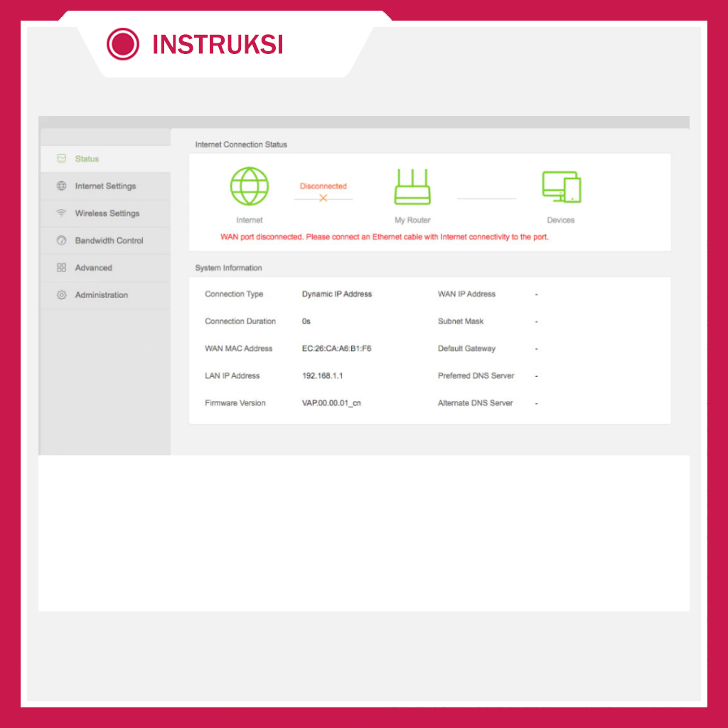This screenshot has height=728, width=728.
Task: Click the red WAN port disconnected warning
Action: pyautogui.click(x=385, y=237)
